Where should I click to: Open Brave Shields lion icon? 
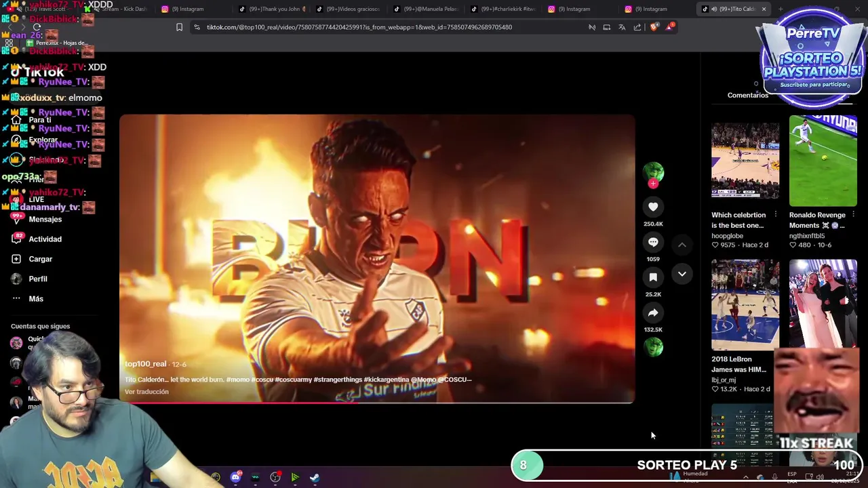pos(654,27)
